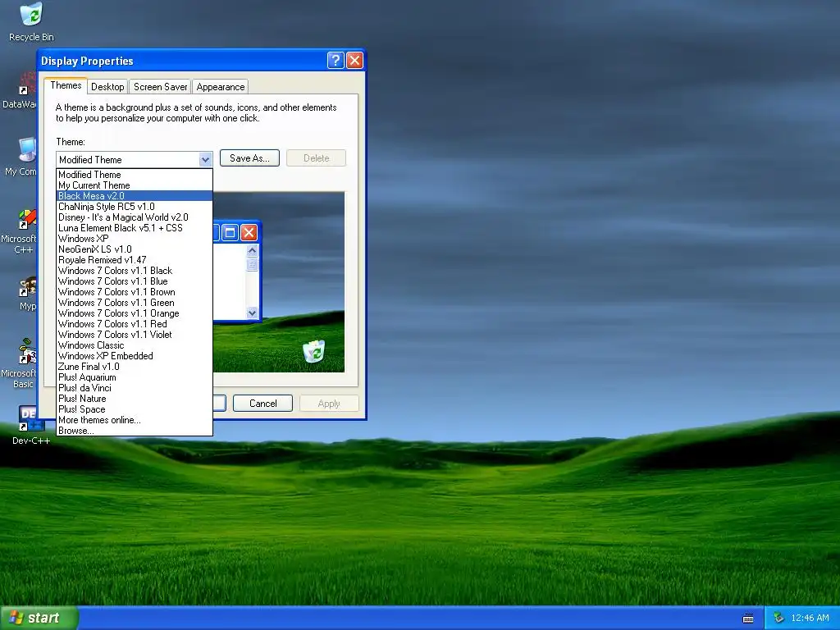The width and height of the screenshot is (840, 630).
Task: Click the taskbar clock showing 12:46 AM
Action: pyautogui.click(x=810, y=619)
